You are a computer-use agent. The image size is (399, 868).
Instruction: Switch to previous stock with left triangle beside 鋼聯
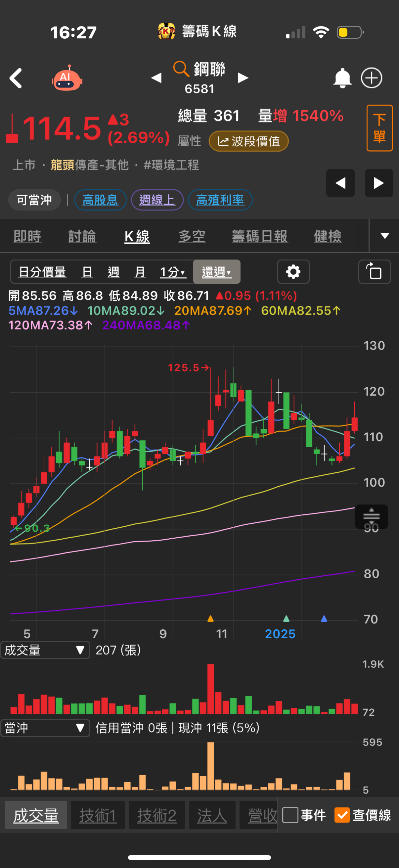click(x=156, y=78)
